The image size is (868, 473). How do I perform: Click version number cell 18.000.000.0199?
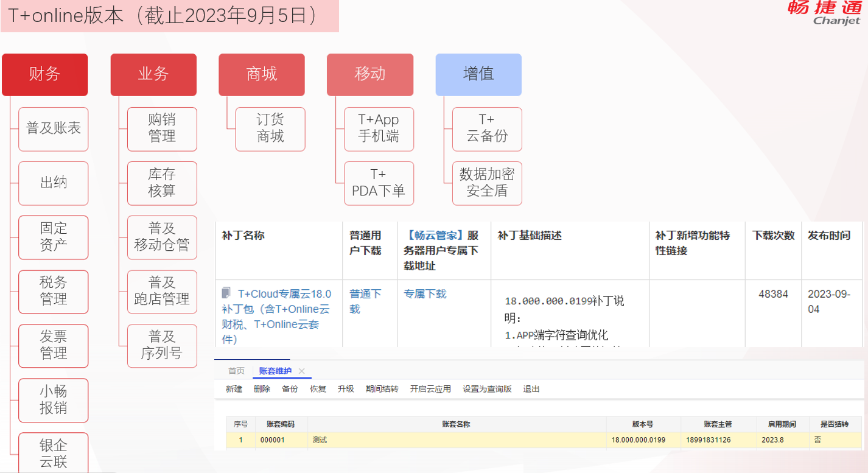point(643,440)
